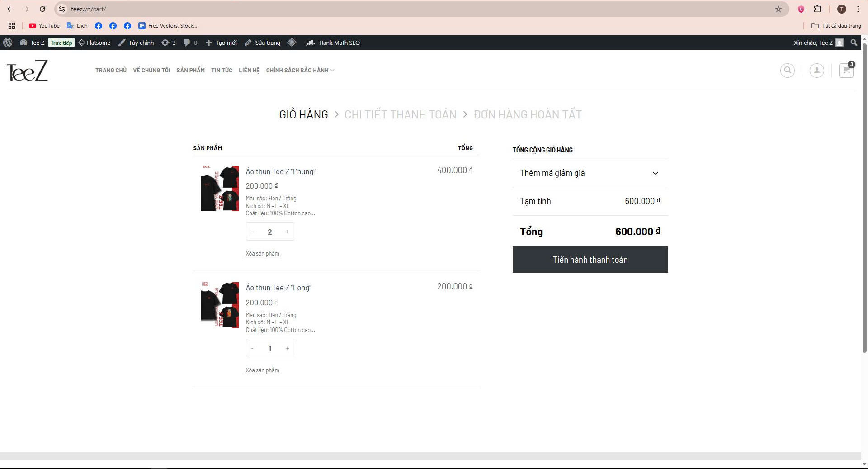Click Tiến hành thanh toán button
The image size is (868, 469).
(x=590, y=260)
